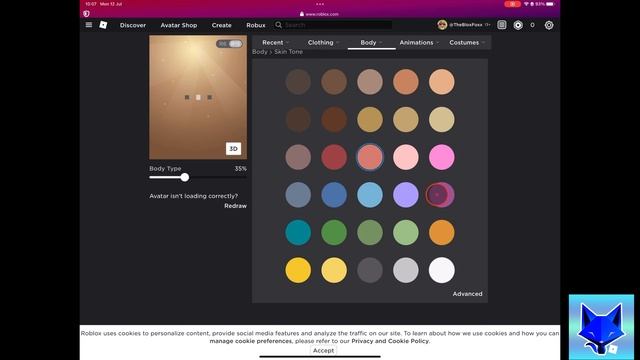Open the Body tab dropdown
The image size is (640, 360).
pyautogui.click(x=371, y=42)
